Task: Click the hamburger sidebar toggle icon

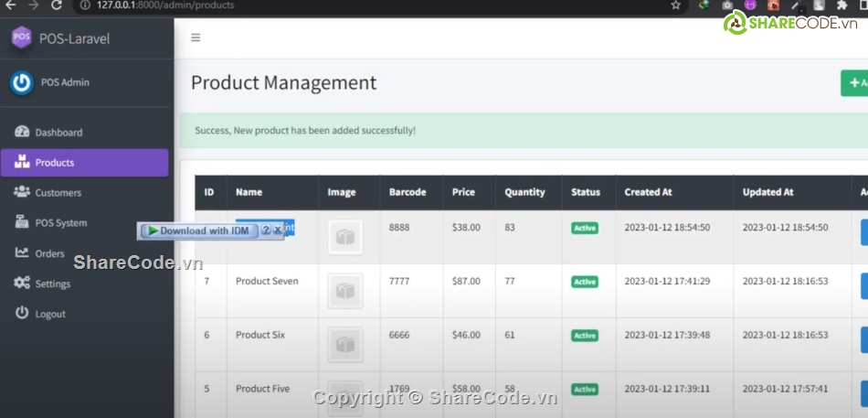Action: click(x=196, y=38)
